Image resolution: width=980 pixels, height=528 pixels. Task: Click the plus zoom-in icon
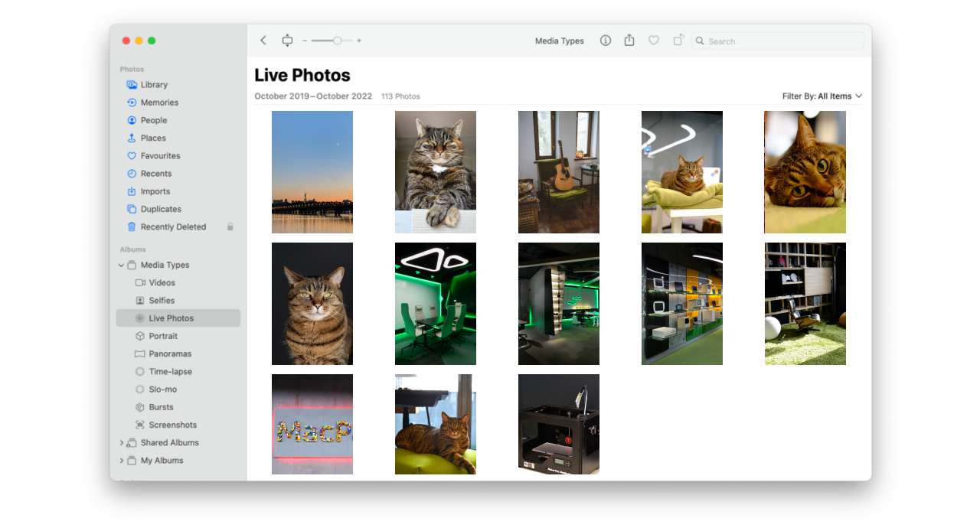(359, 41)
